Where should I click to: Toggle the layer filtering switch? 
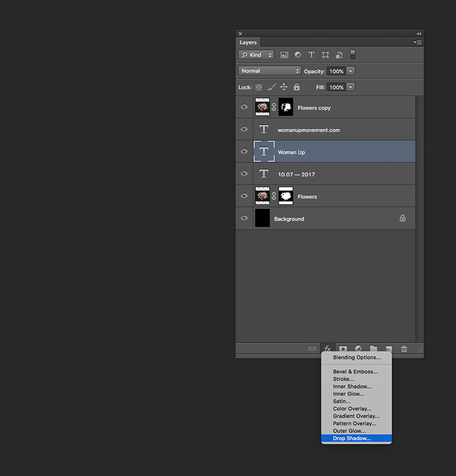[352, 55]
